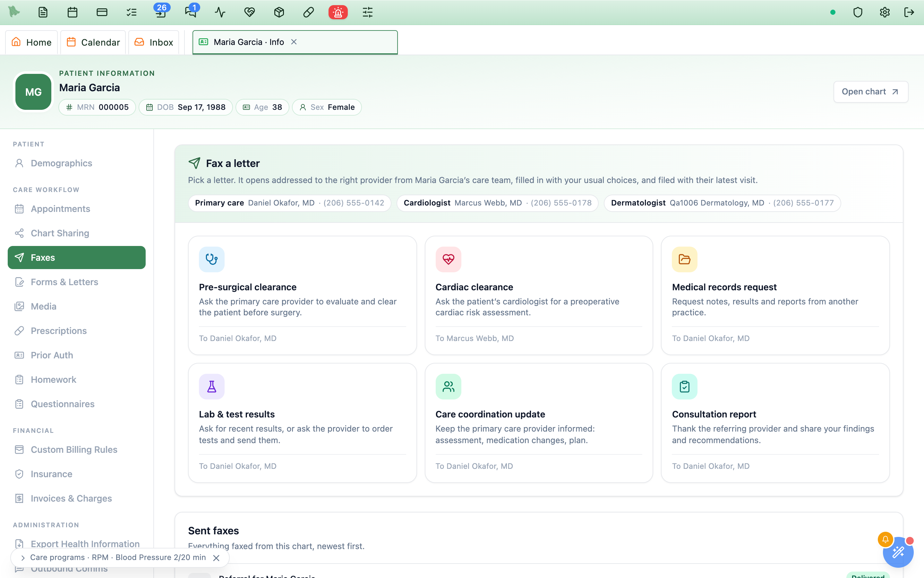The width and height of the screenshot is (924, 578).
Task: Open the task checklist icon
Action: click(x=132, y=12)
